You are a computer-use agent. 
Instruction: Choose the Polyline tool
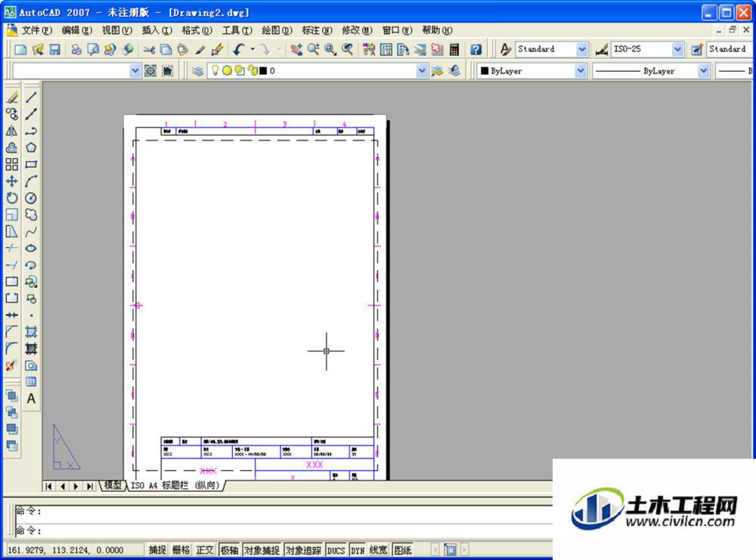click(x=31, y=131)
